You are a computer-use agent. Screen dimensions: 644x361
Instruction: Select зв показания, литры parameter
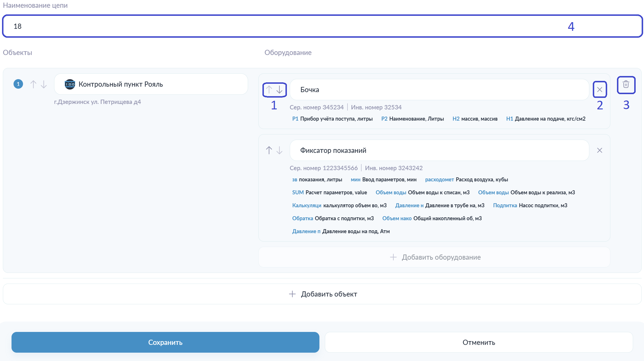point(317,180)
